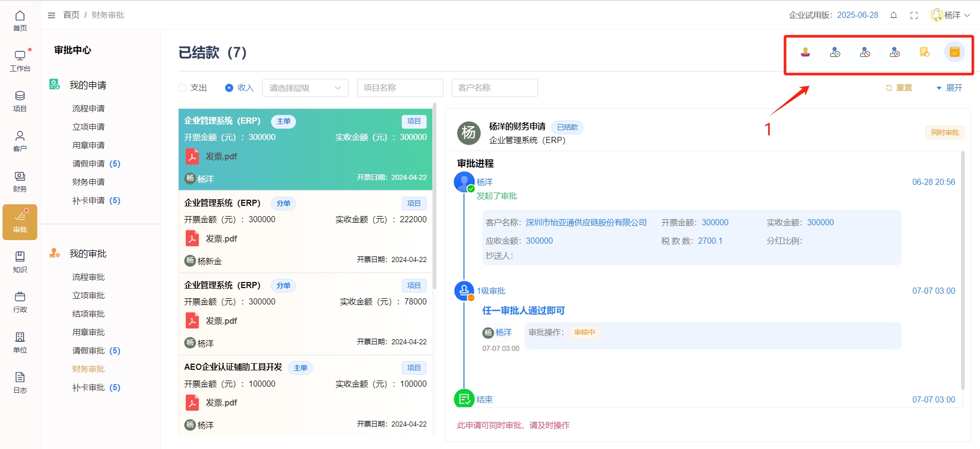Viewport: 980px width, 449px height.
Task: Select the highlighted 企业管理系统 (ERP) 主单 card
Action: tap(305, 149)
